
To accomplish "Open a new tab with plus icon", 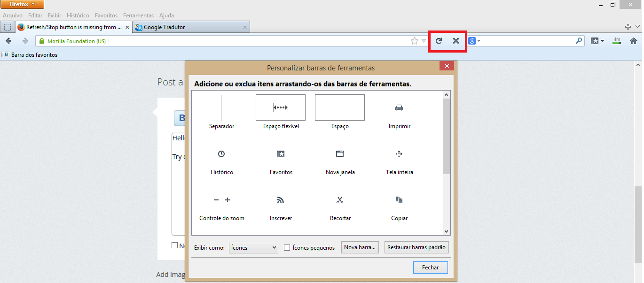I will [x=628, y=27].
